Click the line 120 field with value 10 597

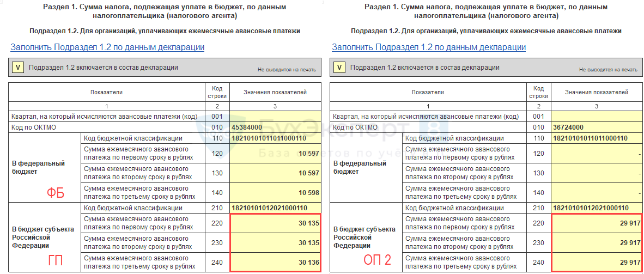click(275, 154)
